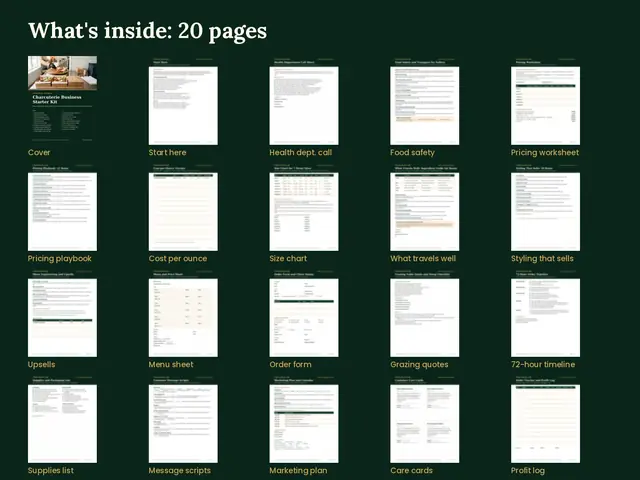Select the Grazing quotes page thumbnail
The height and width of the screenshot is (480, 640).
pos(424,313)
